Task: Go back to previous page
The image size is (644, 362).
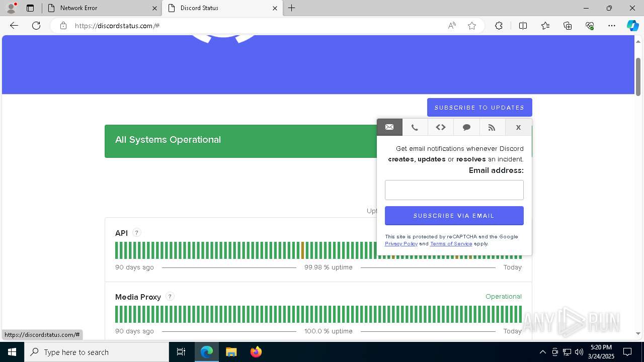Action: (x=14, y=26)
